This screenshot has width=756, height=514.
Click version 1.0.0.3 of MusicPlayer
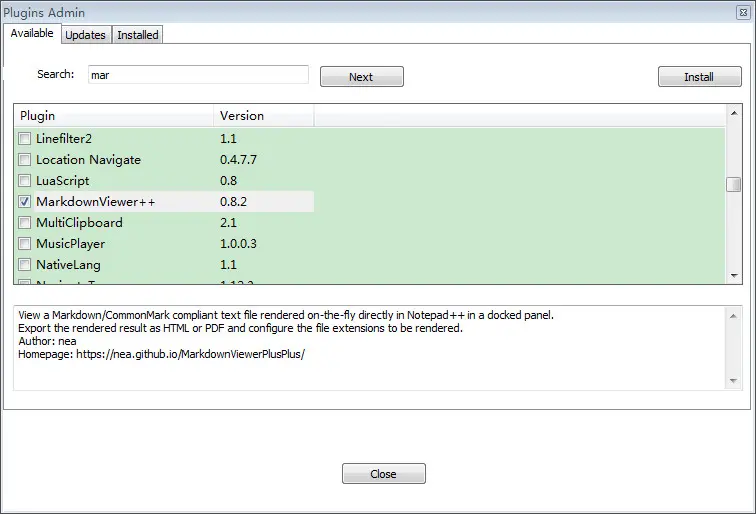click(x=238, y=243)
